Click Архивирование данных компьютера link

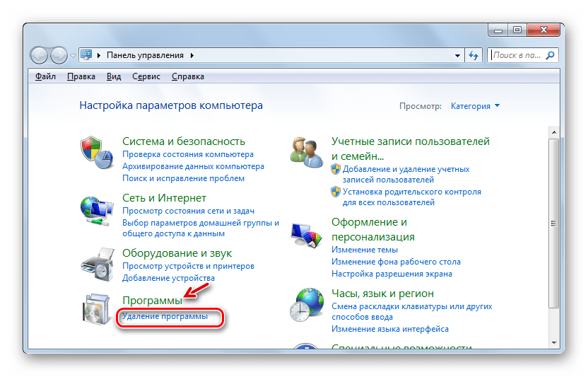pos(193,166)
